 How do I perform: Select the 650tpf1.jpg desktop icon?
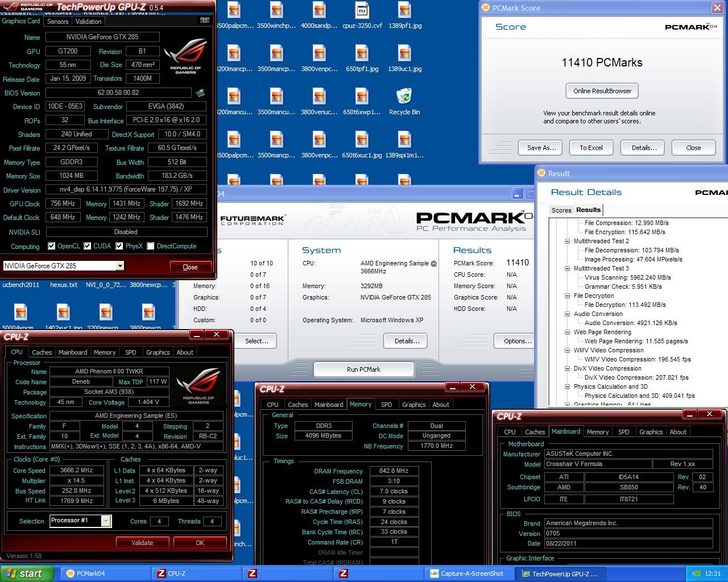coord(362,59)
